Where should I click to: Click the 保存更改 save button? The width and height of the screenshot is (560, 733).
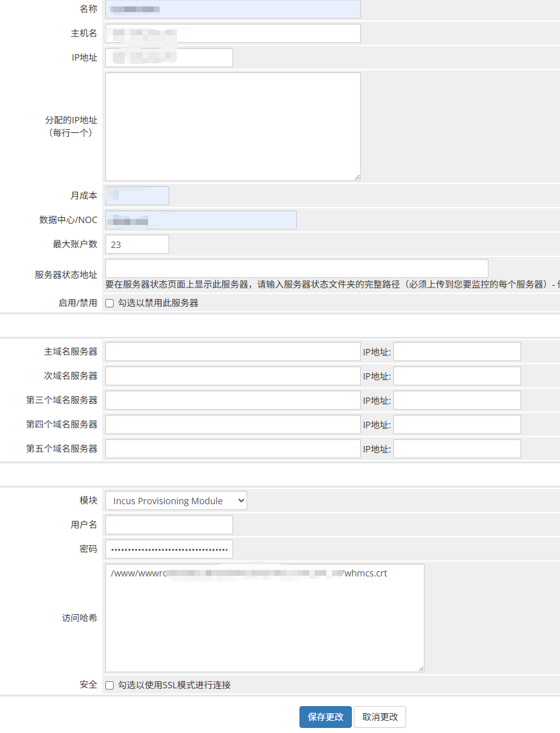[326, 717]
